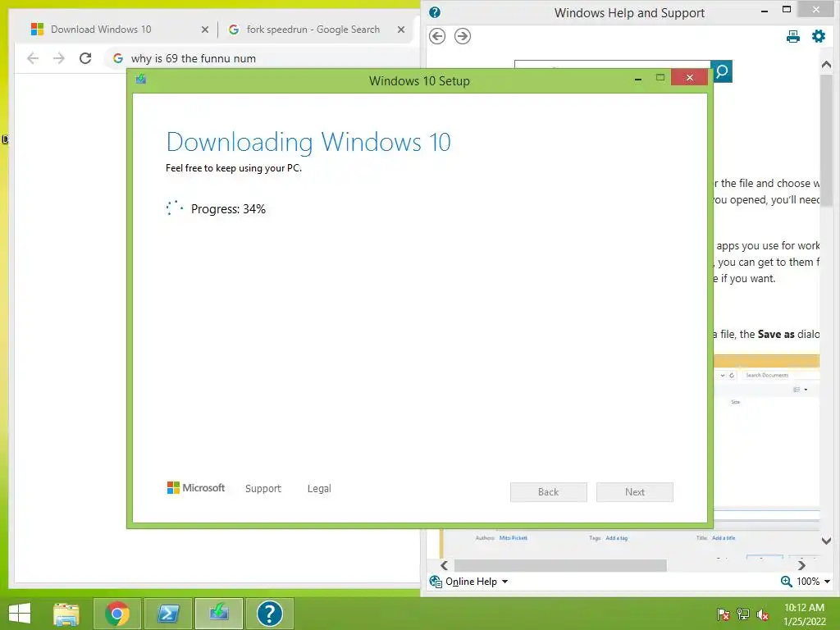Click the muted volume tray icon
The height and width of the screenshot is (630, 840).
coord(763,614)
